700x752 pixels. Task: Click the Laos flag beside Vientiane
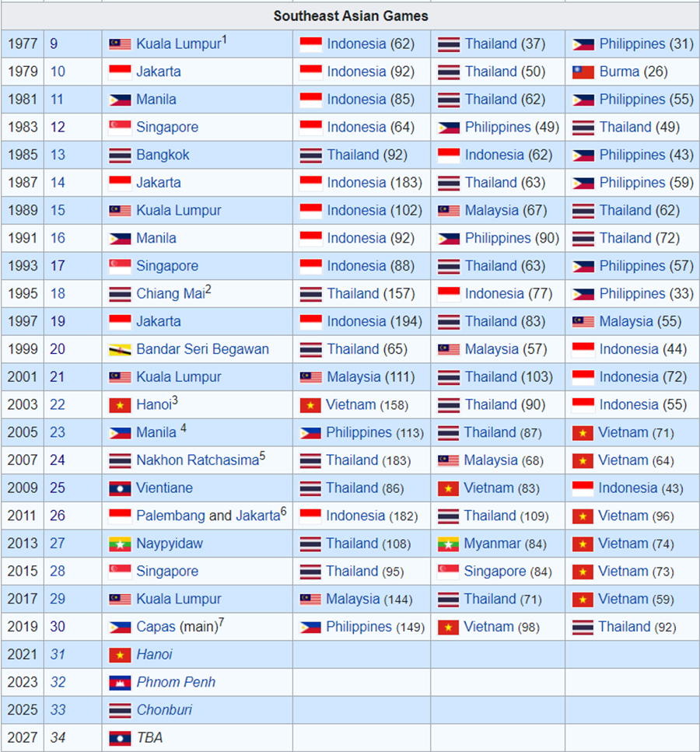pos(120,488)
